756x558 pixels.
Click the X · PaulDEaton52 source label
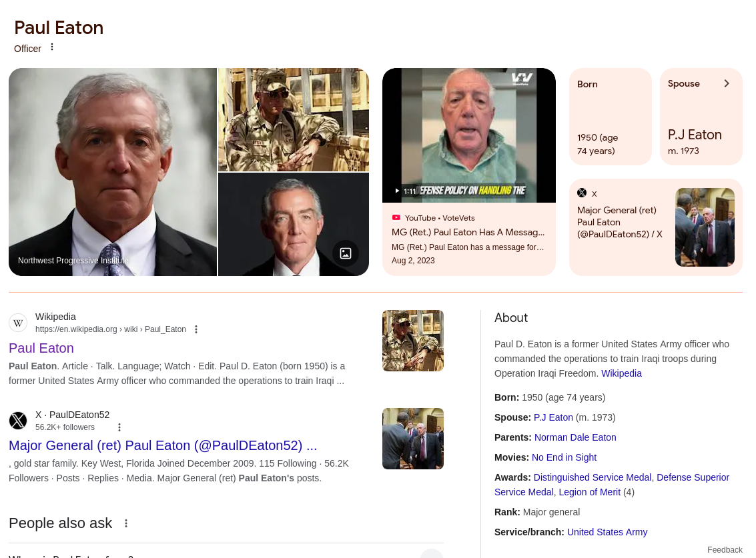[72, 415]
